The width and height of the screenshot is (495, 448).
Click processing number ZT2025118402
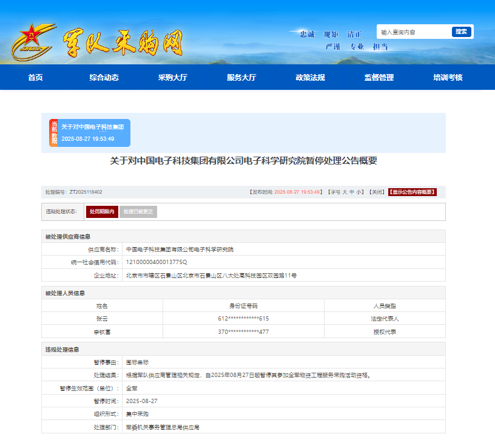(86, 192)
